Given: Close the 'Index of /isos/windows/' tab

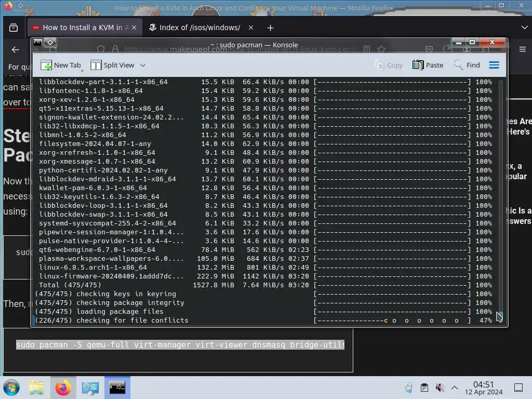Looking at the screenshot, I should click(251, 28).
